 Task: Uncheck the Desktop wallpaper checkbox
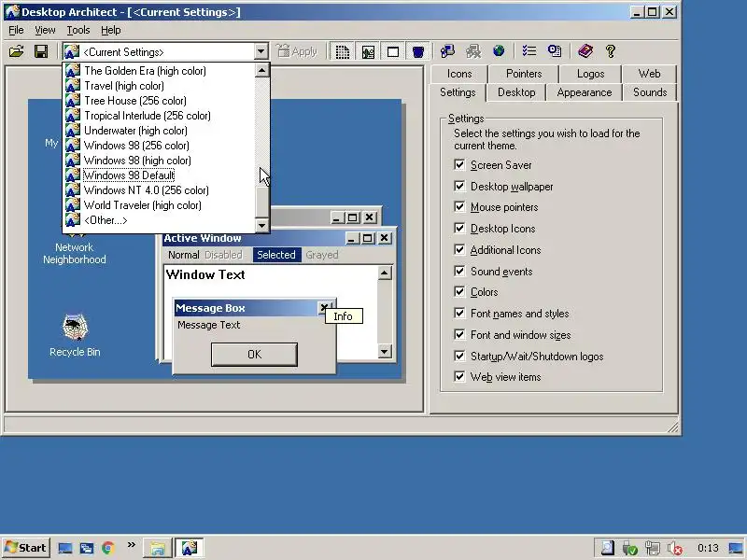point(459,186)
